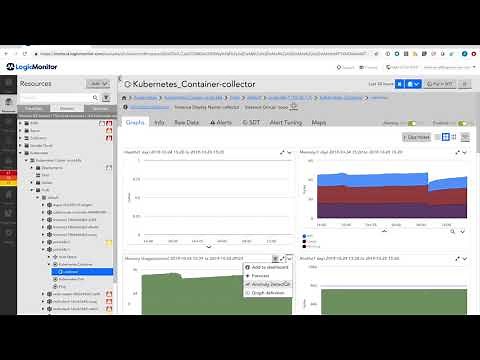
Task: Expand the Memory graph to full view
Action: 457,152
